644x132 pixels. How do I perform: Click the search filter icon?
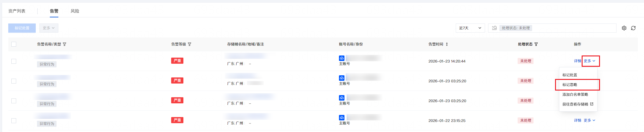point(494,28)
